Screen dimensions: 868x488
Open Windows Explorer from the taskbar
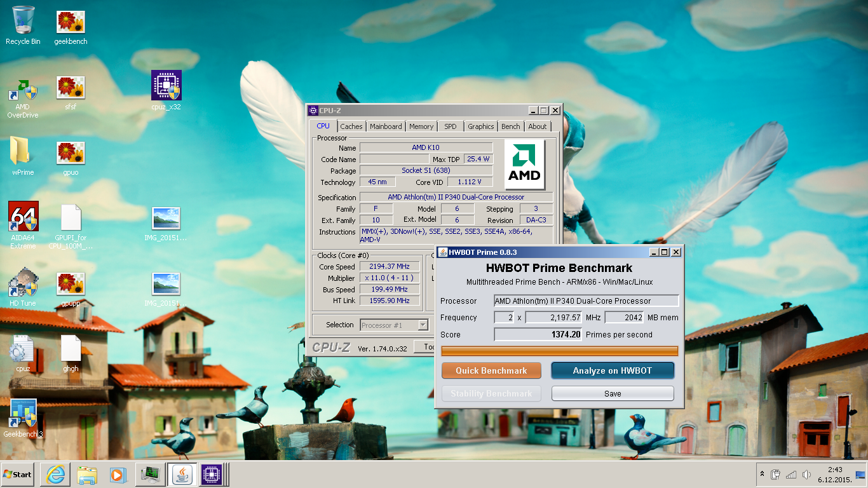click(x=86, y=475)
